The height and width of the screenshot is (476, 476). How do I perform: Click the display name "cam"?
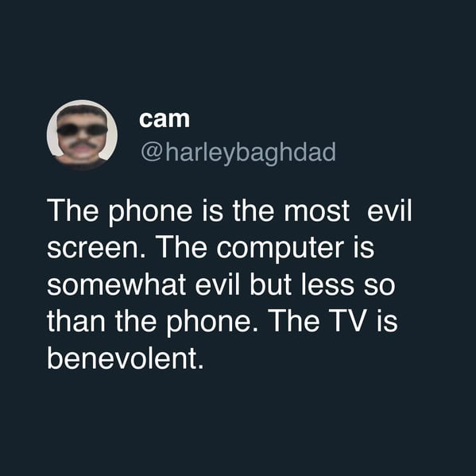click(x=164, y=119)
